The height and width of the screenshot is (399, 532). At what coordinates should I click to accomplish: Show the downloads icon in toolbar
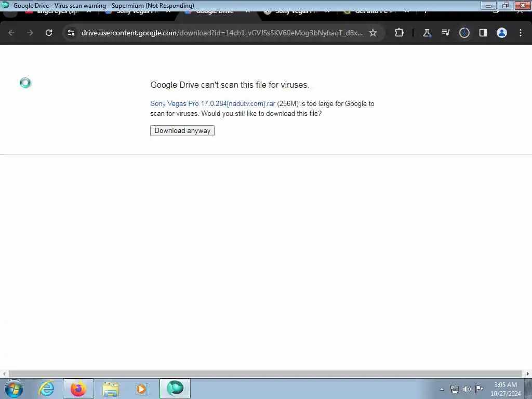coord(464,33)
